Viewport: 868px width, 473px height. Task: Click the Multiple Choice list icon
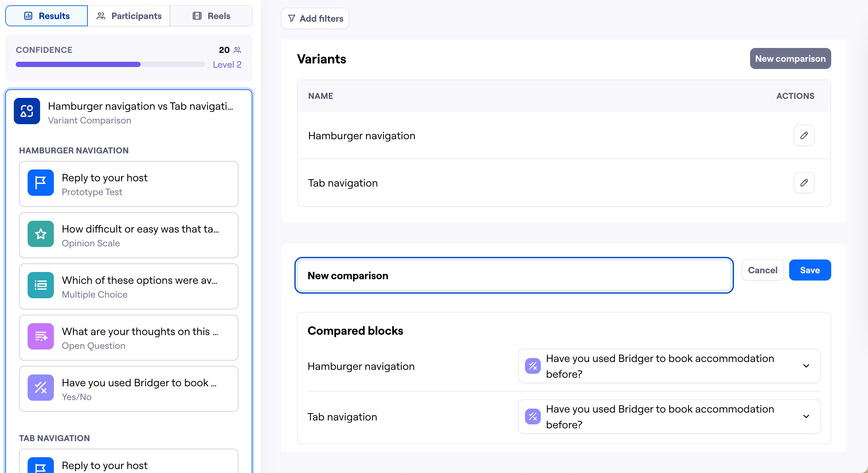coord(40,285)
